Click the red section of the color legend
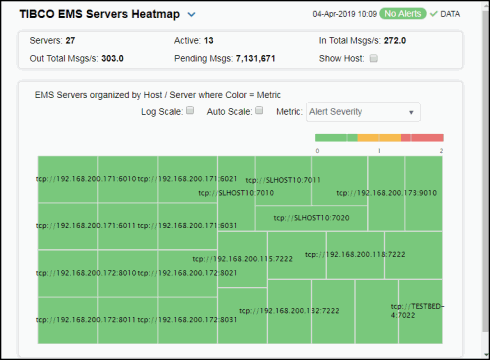Screen dimensions: 490x360 [422, 138]
